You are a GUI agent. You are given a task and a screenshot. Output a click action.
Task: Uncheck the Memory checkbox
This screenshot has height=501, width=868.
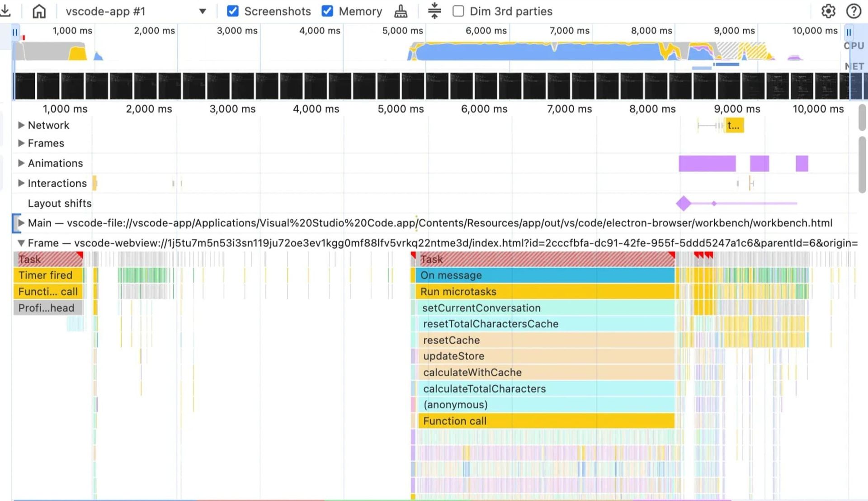point(327,11)
